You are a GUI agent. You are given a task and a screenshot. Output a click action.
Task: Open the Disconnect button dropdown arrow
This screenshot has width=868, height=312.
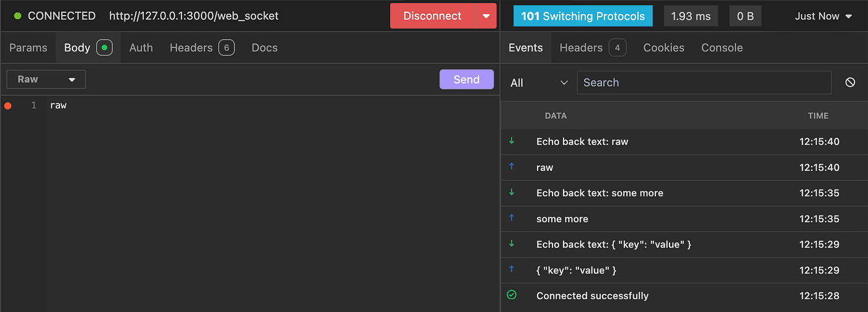click(485, 16)
